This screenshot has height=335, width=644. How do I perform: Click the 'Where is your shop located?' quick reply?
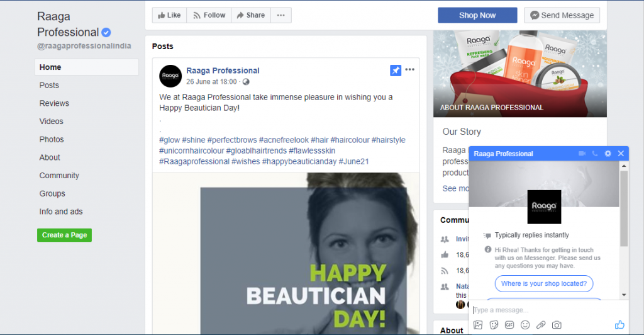point(544,283)
